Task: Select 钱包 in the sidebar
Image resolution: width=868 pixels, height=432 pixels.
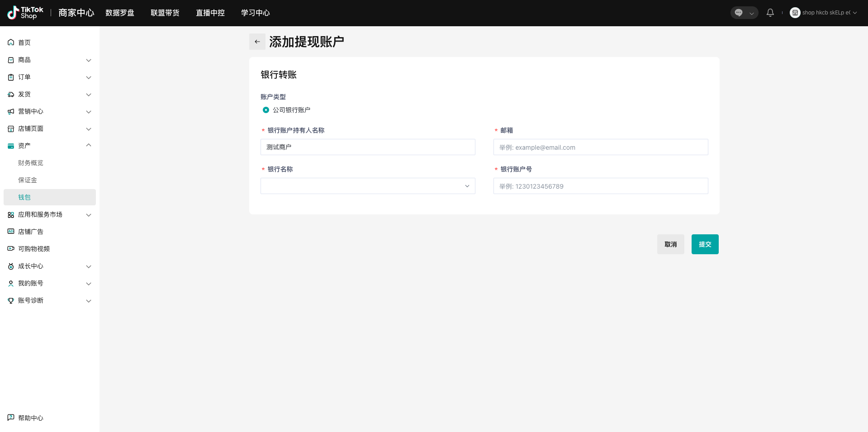Action: 50,197
